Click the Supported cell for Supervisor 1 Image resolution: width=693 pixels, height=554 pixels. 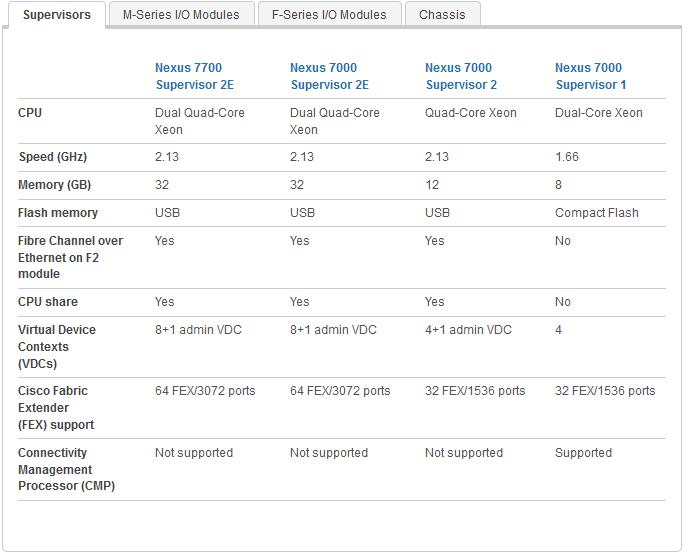pyautogui.click(x=583, y=453)
